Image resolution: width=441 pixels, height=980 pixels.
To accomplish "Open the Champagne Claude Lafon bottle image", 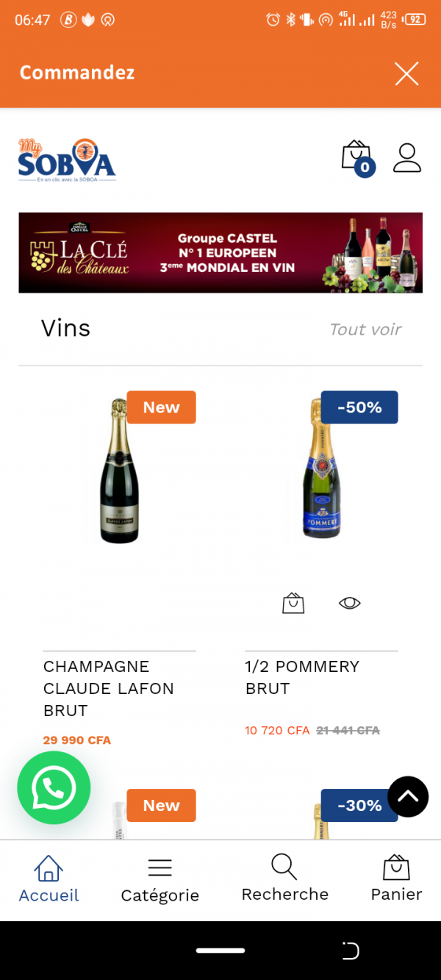I will click(x=119, y=471).
